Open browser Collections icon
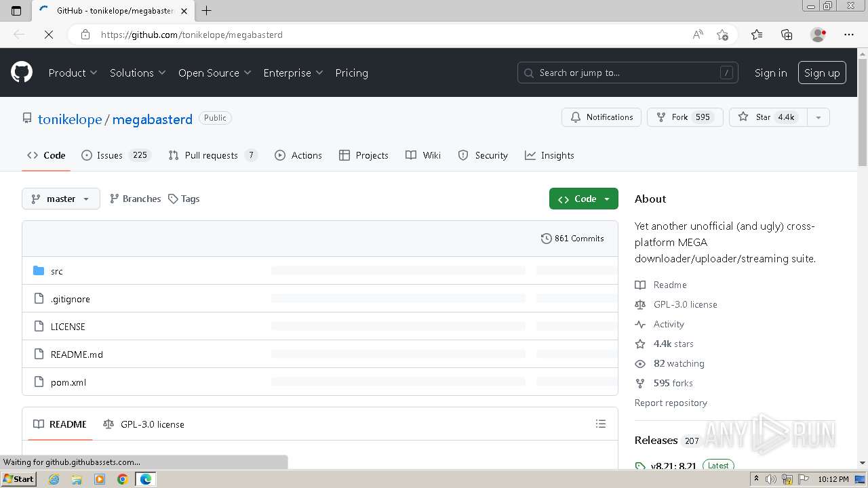The height and width of the screenshot is (488, 868). [787, 35]
